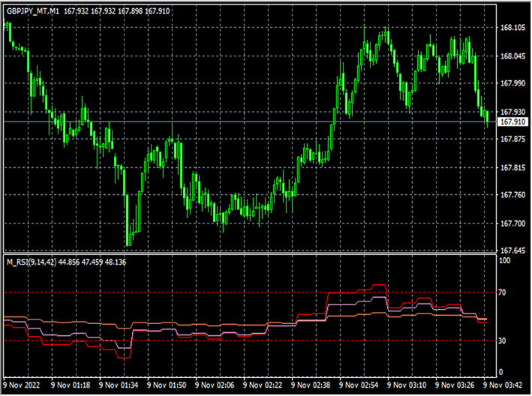532x396 pixels.
Task: Click the 9 Nov 01:34 time label
Action: pos(119,385)
